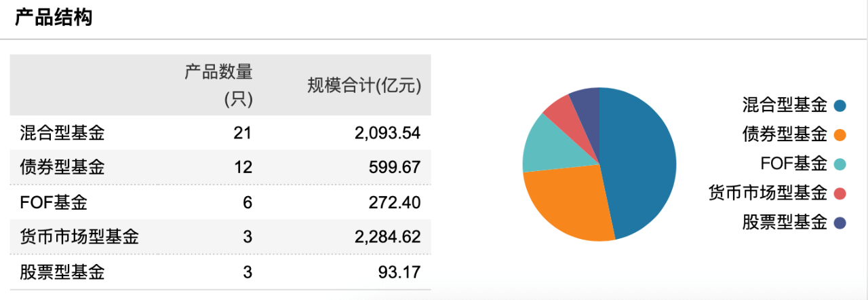Click the 2,284.62 scale value cell

(387, 237)
